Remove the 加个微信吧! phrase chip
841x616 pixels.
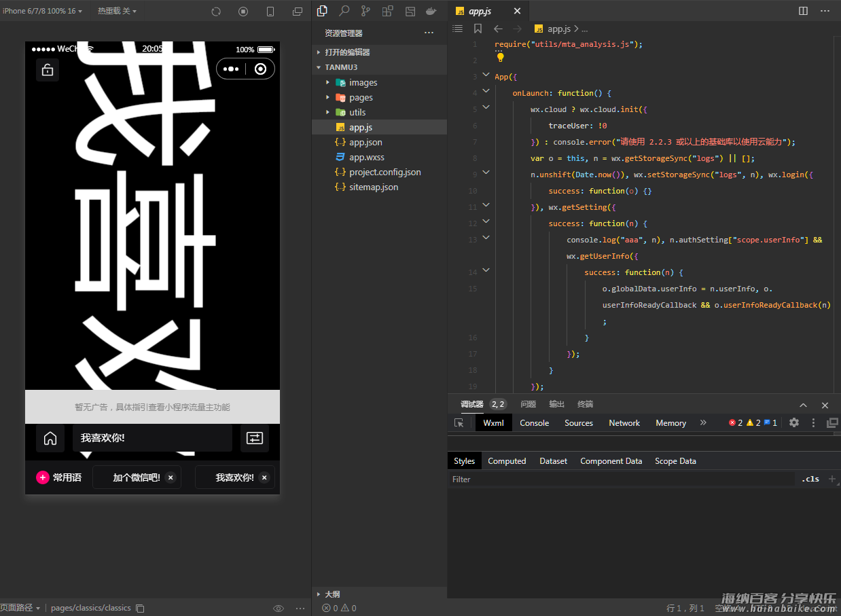pos(171,477)
